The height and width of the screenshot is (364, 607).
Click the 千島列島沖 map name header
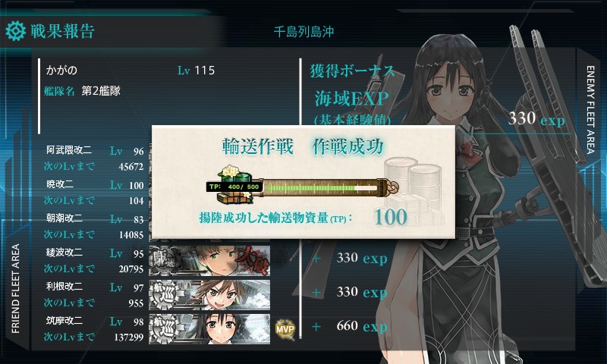[304, 32]
